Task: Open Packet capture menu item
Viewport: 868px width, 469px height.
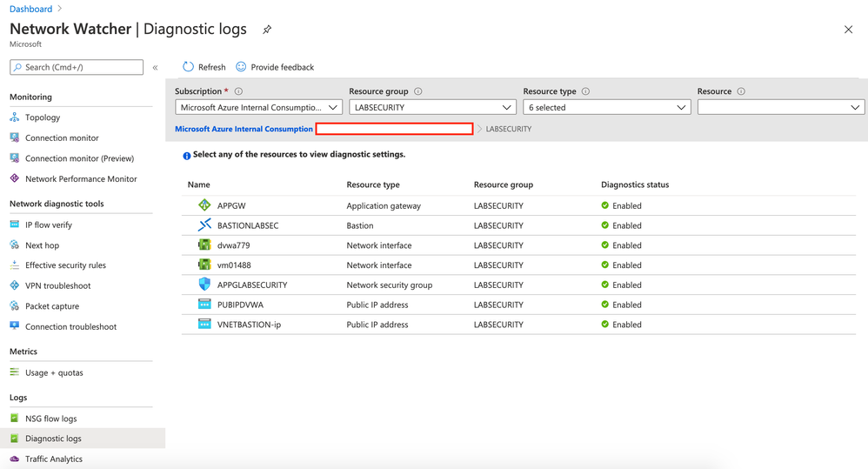Action: click(52, 306)
